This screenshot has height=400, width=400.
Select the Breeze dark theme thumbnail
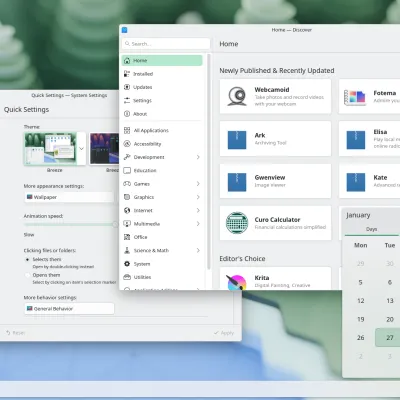[104, 149]
